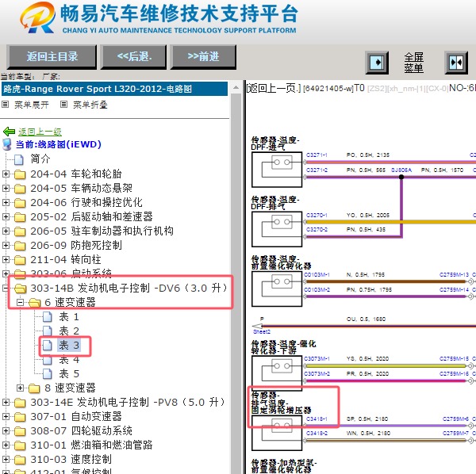Click the 返回主目录 button
This screenshot has height=474, width=476.
[52, 57]
